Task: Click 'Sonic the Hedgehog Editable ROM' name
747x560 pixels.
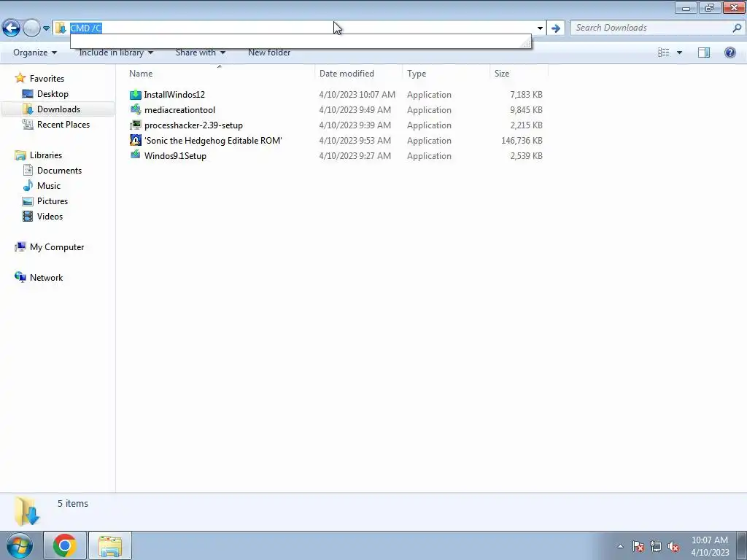Action: 213,141
